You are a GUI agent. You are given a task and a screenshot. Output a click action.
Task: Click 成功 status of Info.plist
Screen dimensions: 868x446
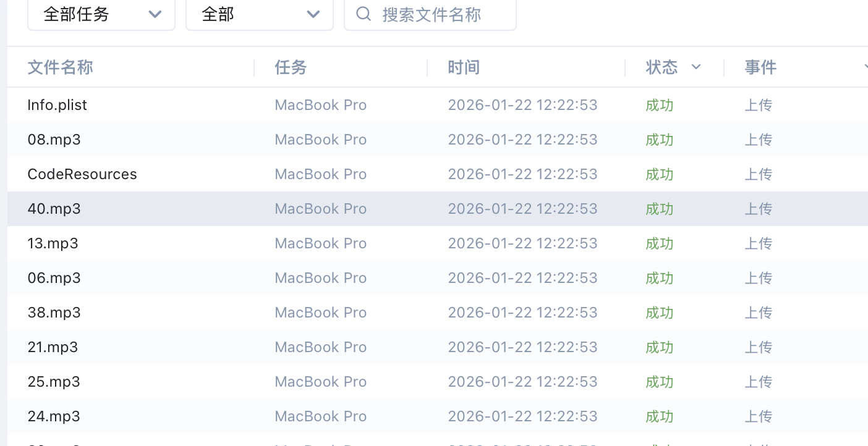[x=660, y=105]
